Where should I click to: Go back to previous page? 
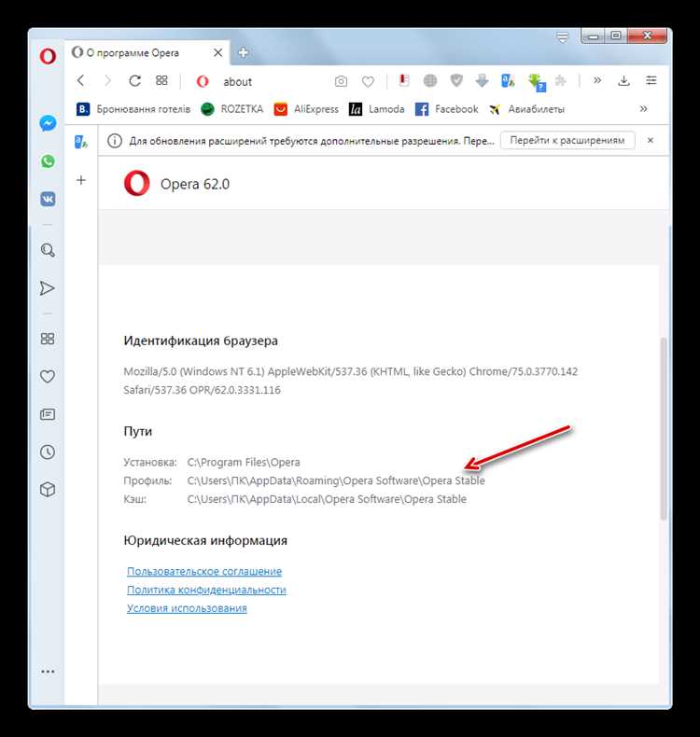(x=81, y=81)
